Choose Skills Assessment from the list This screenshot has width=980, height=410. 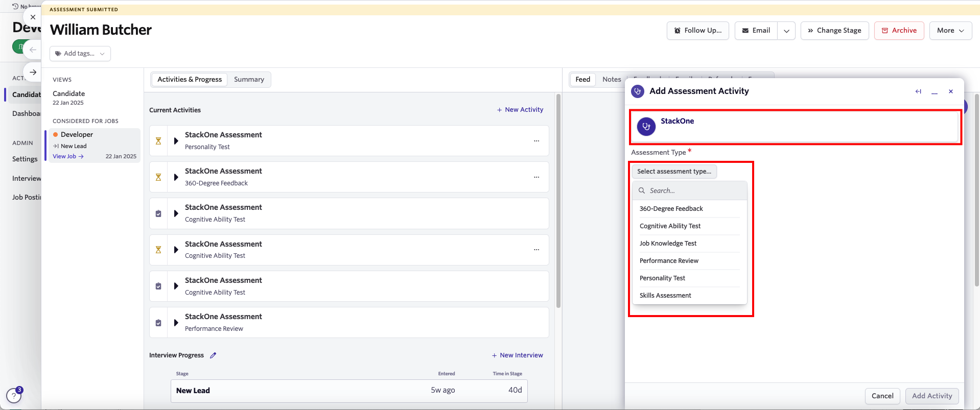tap(689, 296)
